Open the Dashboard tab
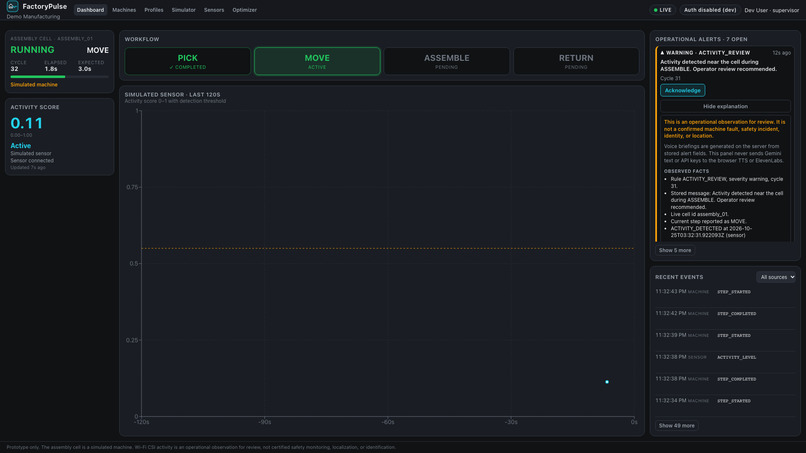This screenshot has height=453, width=806. tap(90, 10)
